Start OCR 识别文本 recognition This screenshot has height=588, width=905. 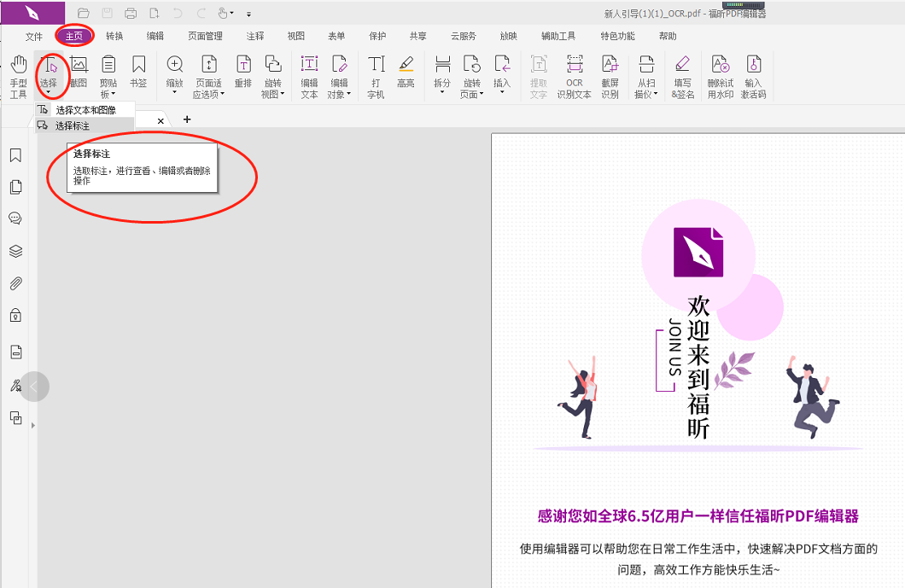(574, 75)
